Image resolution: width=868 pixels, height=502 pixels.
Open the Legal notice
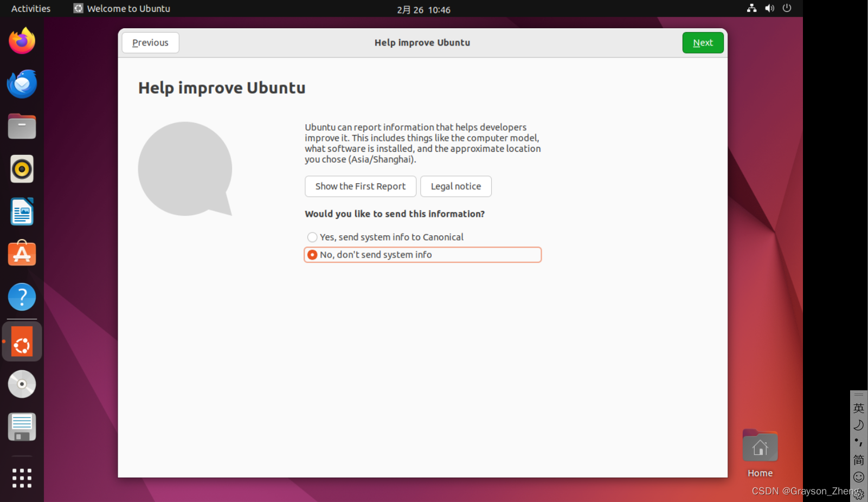tap(456, 186)
